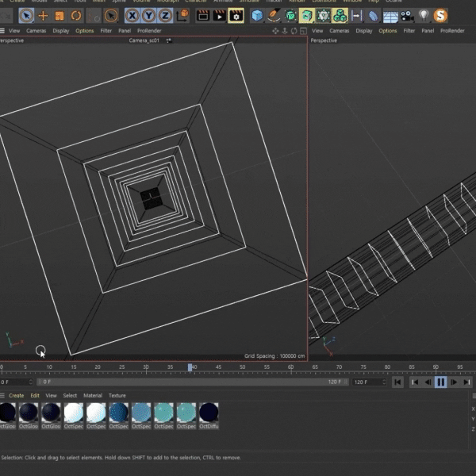
Task: Open the left viewport View menu
Action: point(14,31)
